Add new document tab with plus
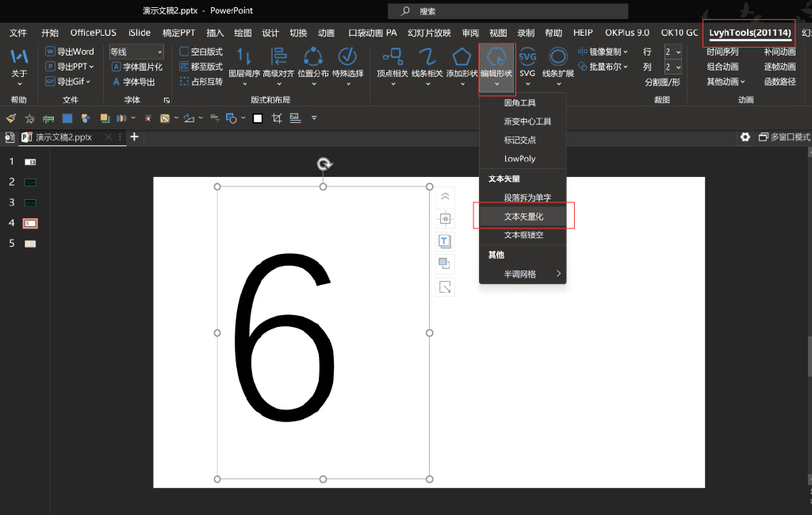812x515 pixels. [x=134, y=136]
